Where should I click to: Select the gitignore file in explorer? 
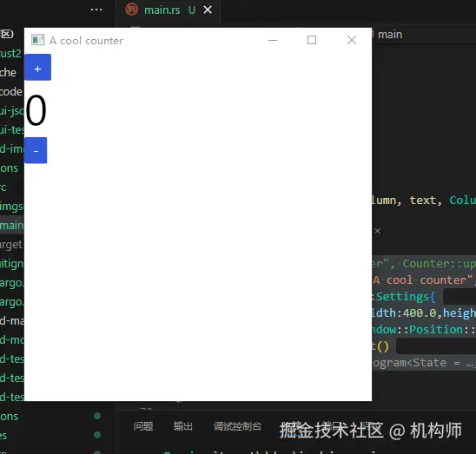(12, 264)
